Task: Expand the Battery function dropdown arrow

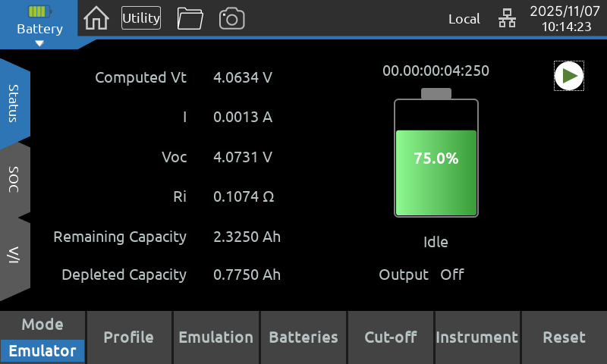Action: (39, 43)
